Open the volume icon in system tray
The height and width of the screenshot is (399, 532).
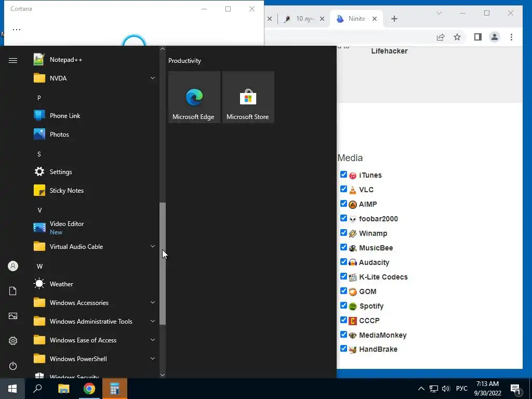pyautogui.click(x=446, y=389)
